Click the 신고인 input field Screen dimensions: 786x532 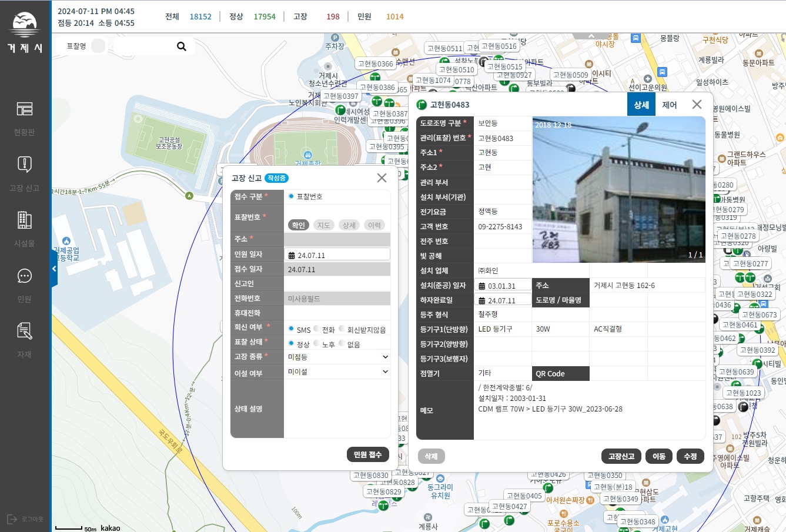[337, 283]
